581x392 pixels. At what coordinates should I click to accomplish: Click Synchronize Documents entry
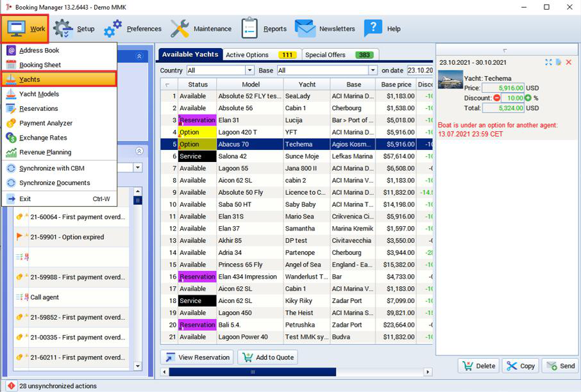tap(59, 183)
